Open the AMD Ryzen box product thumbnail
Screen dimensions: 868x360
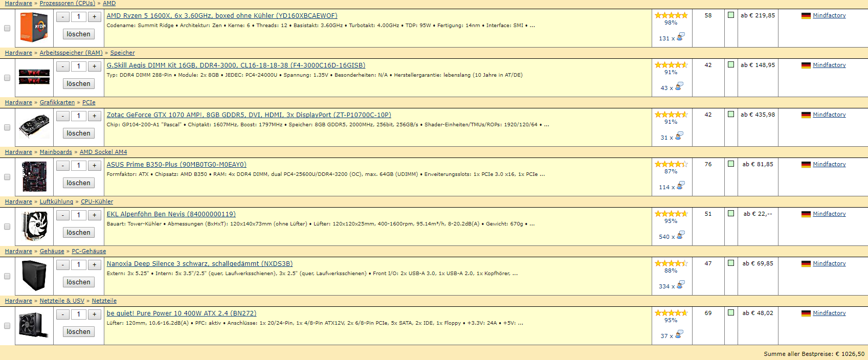pyautogui.click(x=34, y=27)
